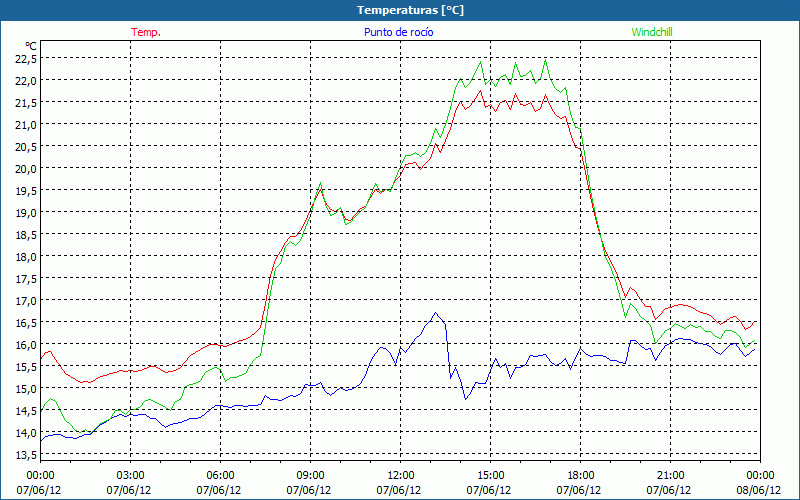
Task: Click the red temperature peak before 15:00
Action: [x=480, y=91]
